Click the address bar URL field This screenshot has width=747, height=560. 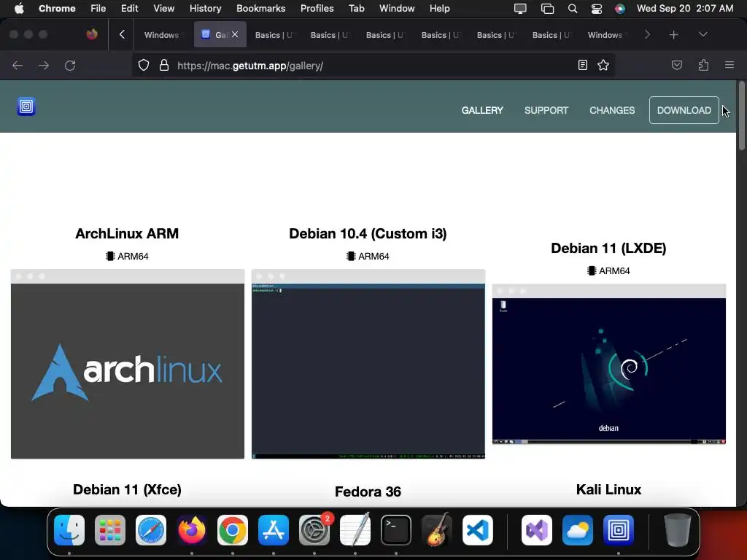(373, 65)
